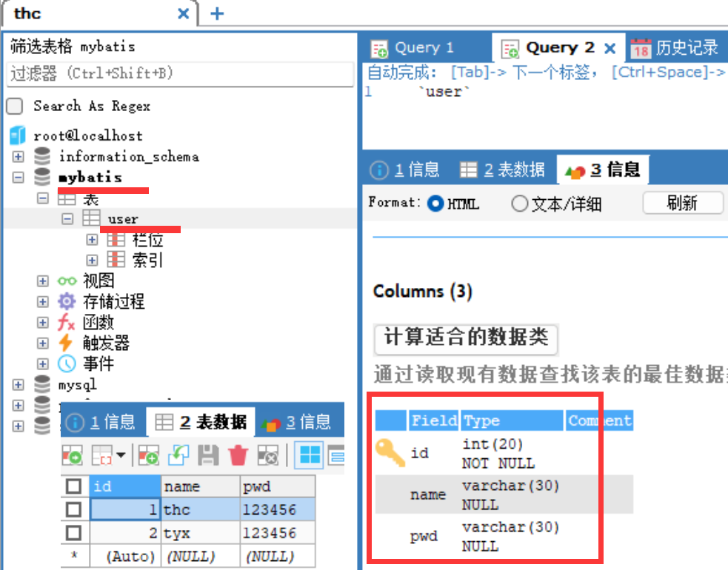Viewport: 728px width, 570px height.
Task: Click the mysql database icon
Action: (42, 384)
